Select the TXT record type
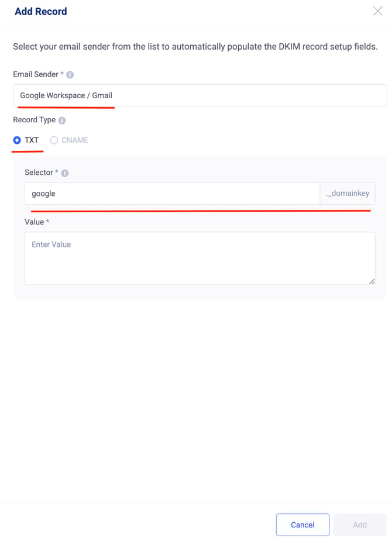The height and width of the screenshot is (538, 392). [17, 140]
